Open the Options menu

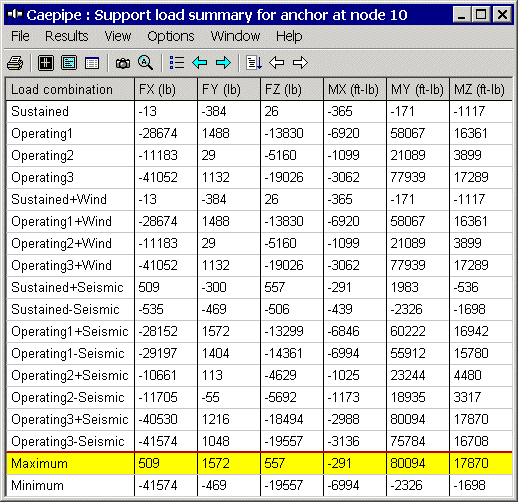click(x=171, y=36)
